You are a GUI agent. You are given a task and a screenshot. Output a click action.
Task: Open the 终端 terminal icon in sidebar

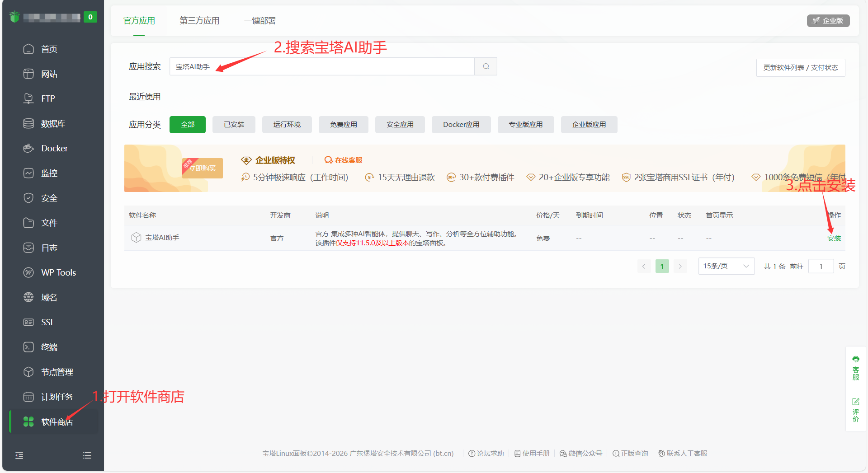tap(28, 347)
